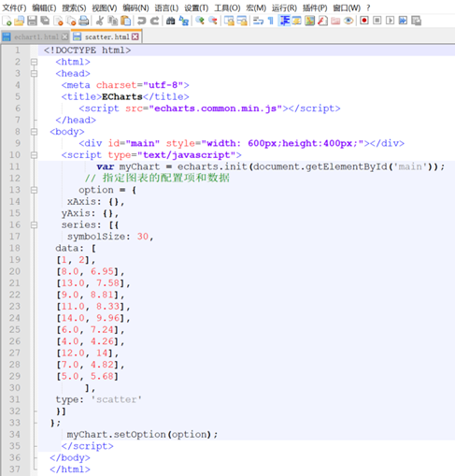Click the Cut scissors icon

100,21
